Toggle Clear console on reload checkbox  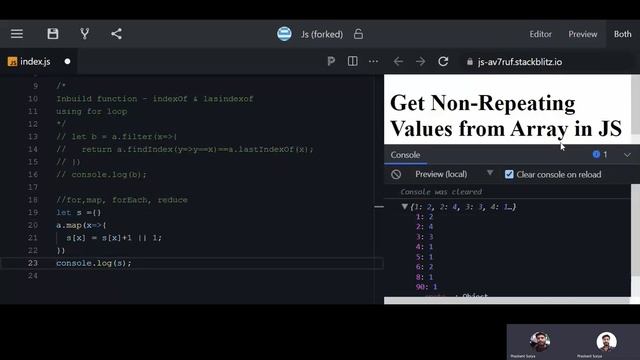pyautogui.click(x=509, y=174)
